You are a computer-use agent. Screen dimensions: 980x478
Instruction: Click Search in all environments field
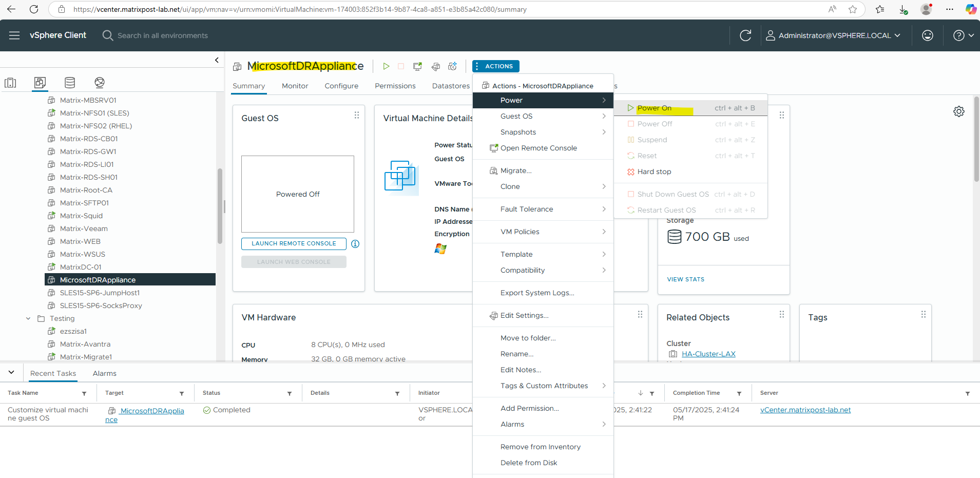tap(162, 35)
